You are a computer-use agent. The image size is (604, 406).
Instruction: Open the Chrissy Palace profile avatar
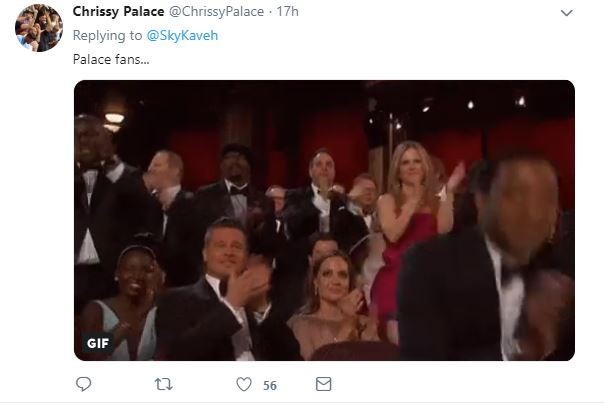coord(36,27)
